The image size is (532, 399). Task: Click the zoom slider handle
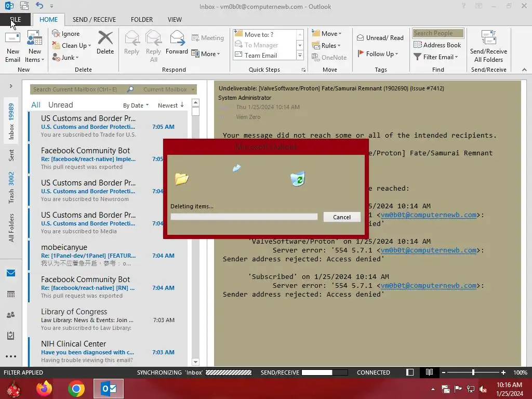473,372
